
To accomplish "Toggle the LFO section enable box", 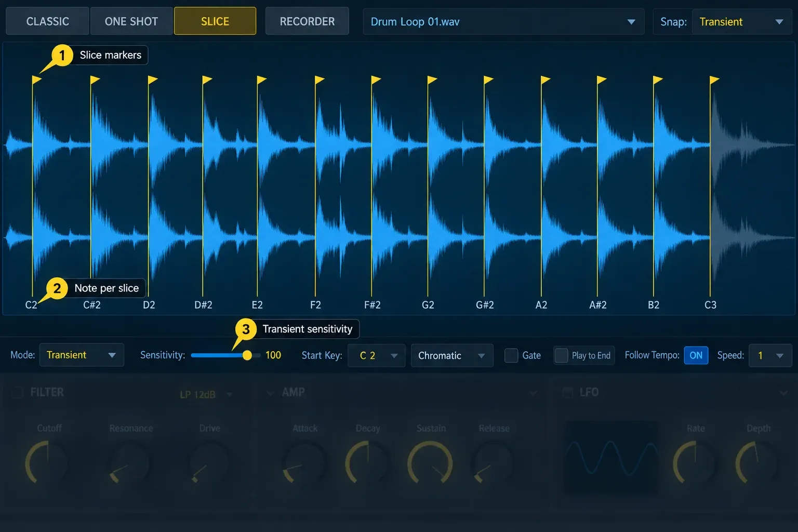I will [568, 392].
